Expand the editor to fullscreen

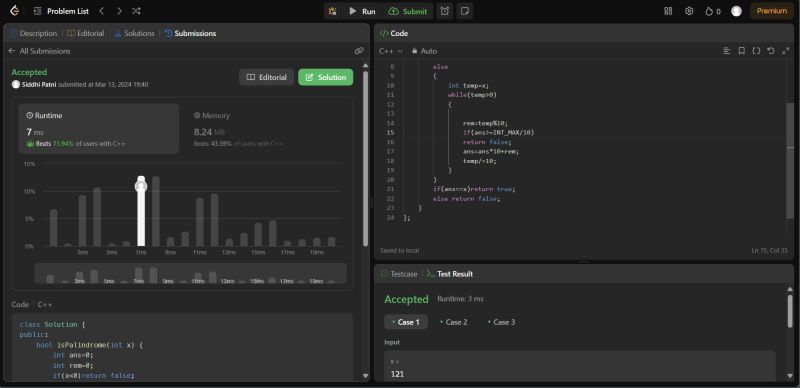(x=786, y=51)
